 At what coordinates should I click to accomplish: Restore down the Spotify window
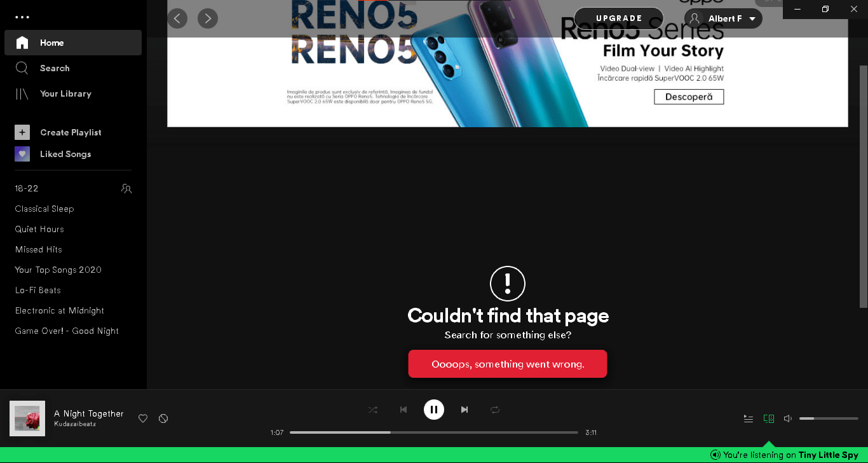(x=825, y=9)
